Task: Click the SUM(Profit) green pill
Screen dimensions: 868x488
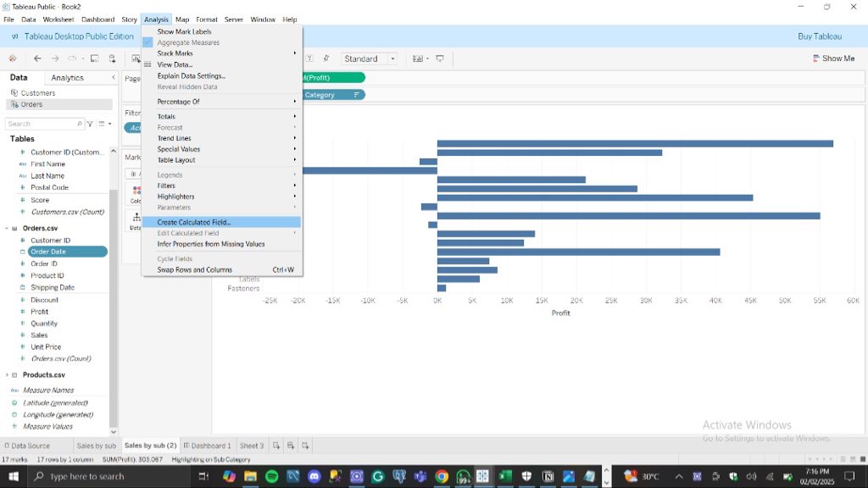Action: tap(332, 78)
